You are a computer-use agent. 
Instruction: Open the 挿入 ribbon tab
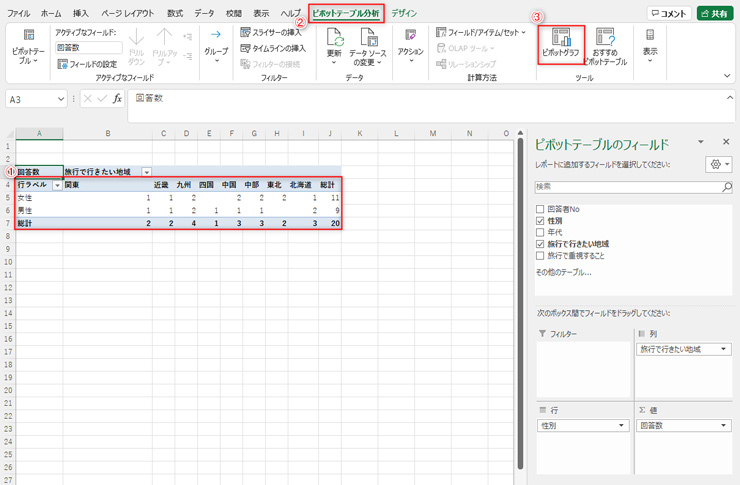[81, 13]
